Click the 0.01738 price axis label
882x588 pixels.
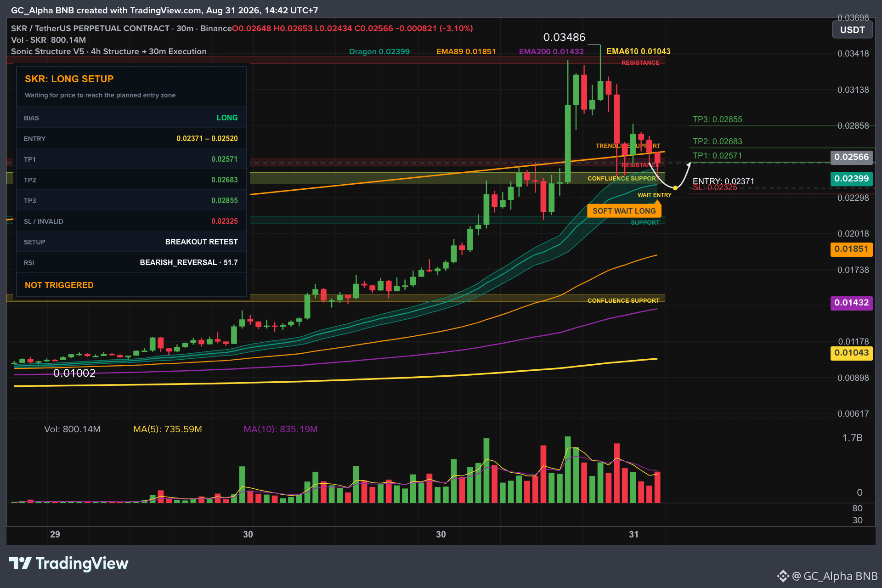coord(853,270)
